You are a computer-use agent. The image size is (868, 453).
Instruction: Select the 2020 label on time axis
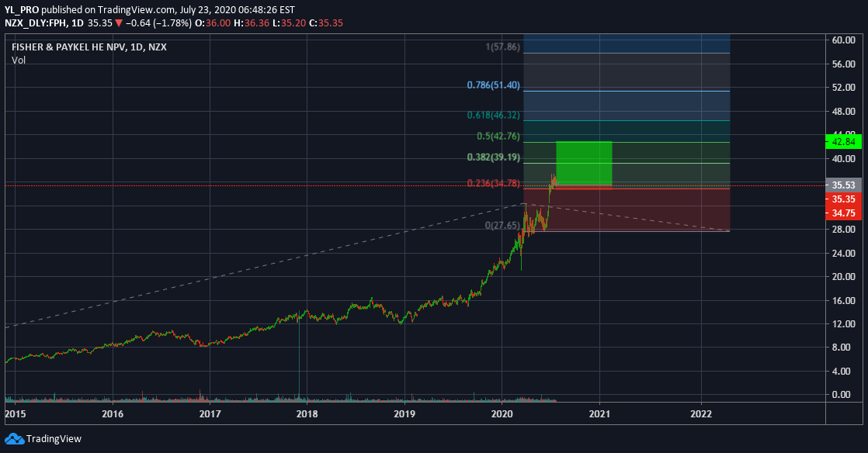pos(503,414)
